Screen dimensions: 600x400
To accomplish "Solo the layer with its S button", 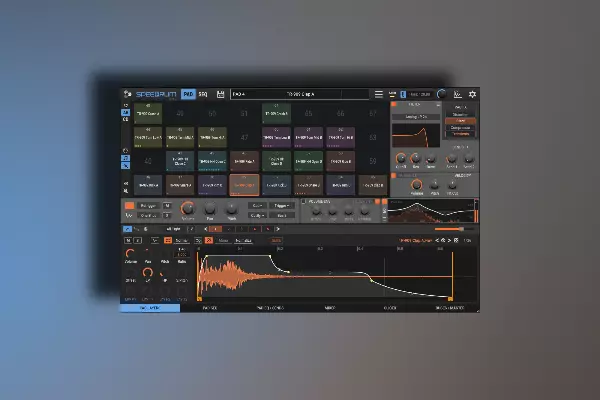I will [x=137, y=240].
